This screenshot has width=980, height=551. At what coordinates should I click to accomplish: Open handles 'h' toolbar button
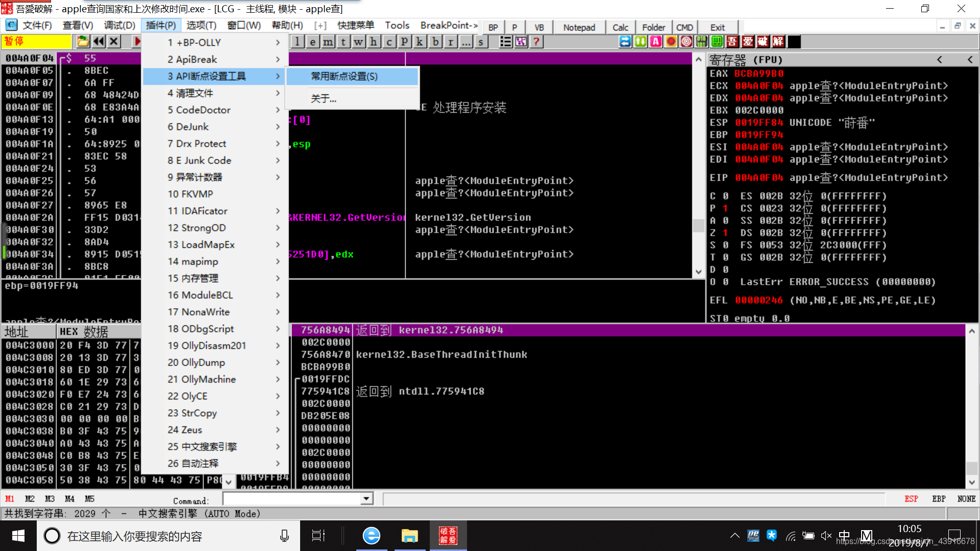coord(374,42)
